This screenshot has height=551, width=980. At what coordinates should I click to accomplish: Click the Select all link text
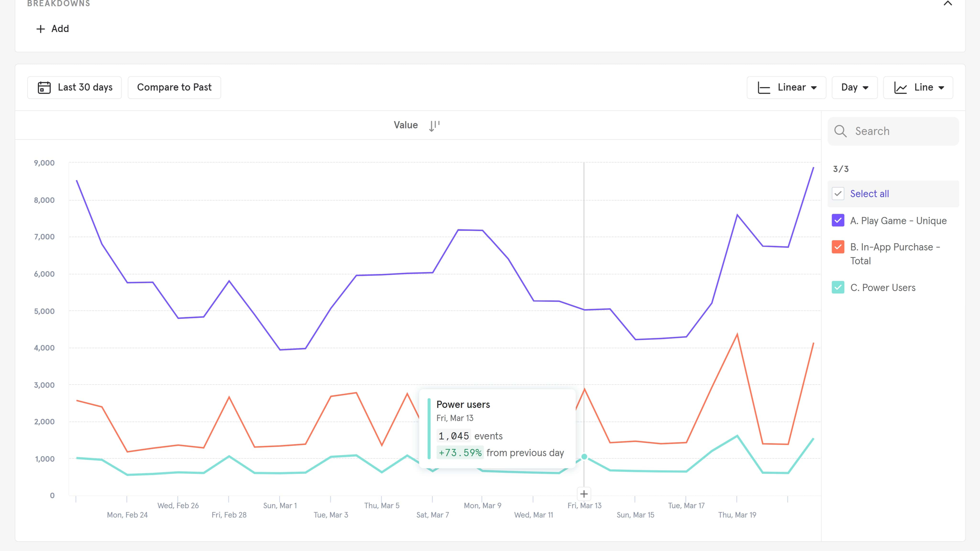[870, 194]
